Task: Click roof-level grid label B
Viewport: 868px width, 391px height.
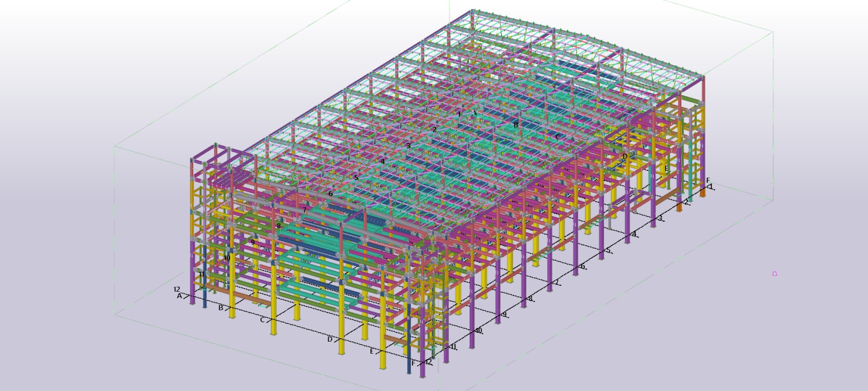Action: 516,125
